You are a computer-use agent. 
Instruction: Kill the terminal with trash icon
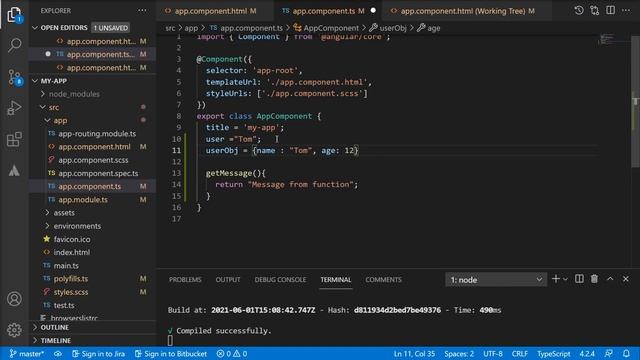click(595, 279)
